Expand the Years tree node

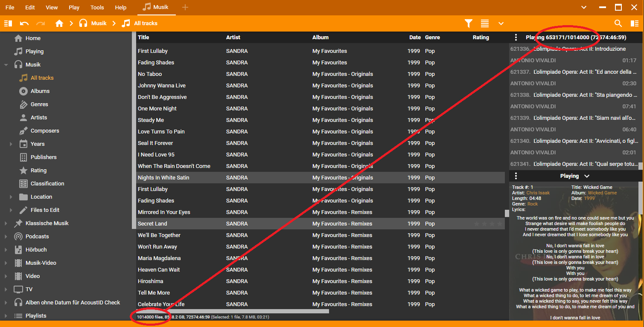pyautogui.click(x=11, y=144)
